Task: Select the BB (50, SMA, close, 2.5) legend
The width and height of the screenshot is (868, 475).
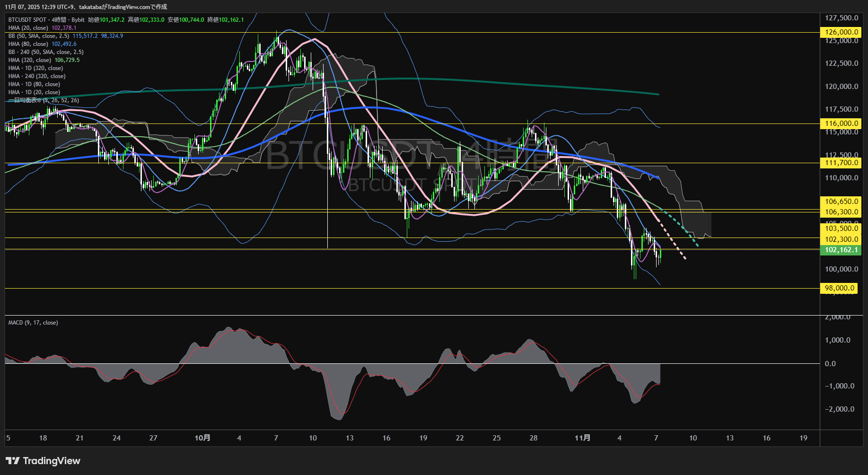Action: [x=39, y=36]
